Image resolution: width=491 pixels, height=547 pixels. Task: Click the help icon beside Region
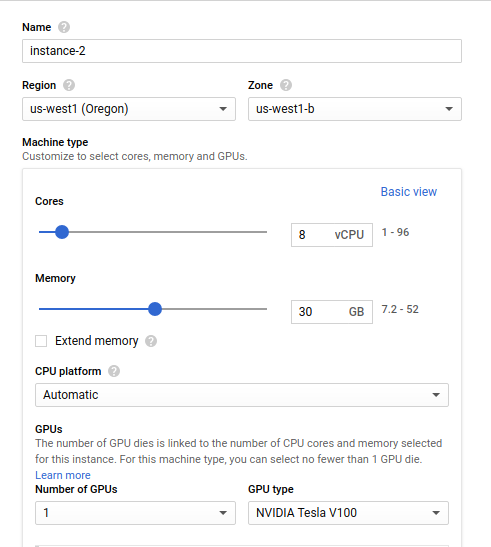point(69,85)
